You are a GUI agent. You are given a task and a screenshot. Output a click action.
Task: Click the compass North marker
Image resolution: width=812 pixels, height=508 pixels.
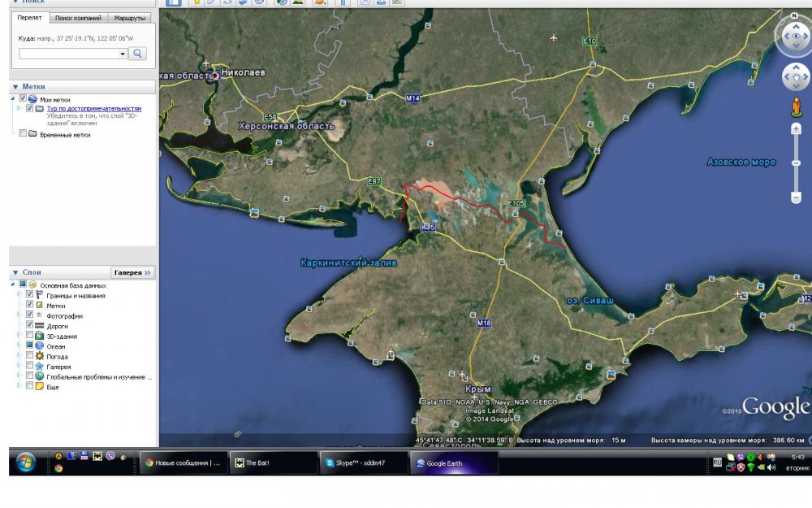[x=792, y=16]
